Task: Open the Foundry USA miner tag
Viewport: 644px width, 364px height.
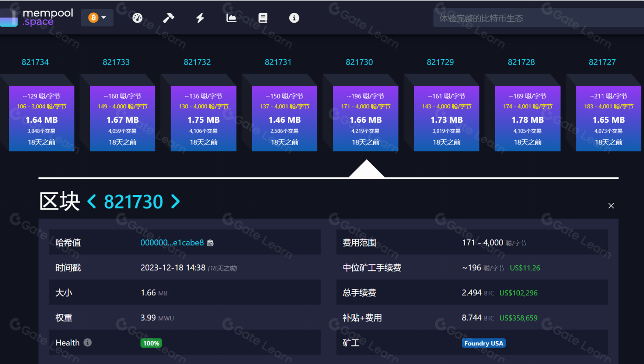Action: (x=484, y=343)
